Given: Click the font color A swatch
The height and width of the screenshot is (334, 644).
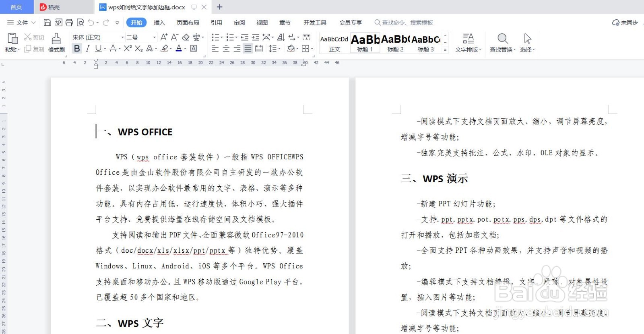Looking at the screenshot, I should click(x=179, y=49).
